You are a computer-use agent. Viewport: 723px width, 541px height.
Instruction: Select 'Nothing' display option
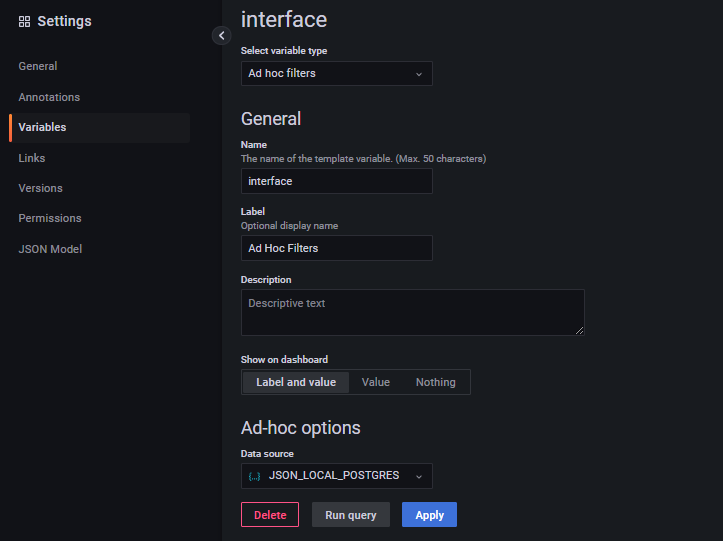pyautogui.click(x=435, y=382)
